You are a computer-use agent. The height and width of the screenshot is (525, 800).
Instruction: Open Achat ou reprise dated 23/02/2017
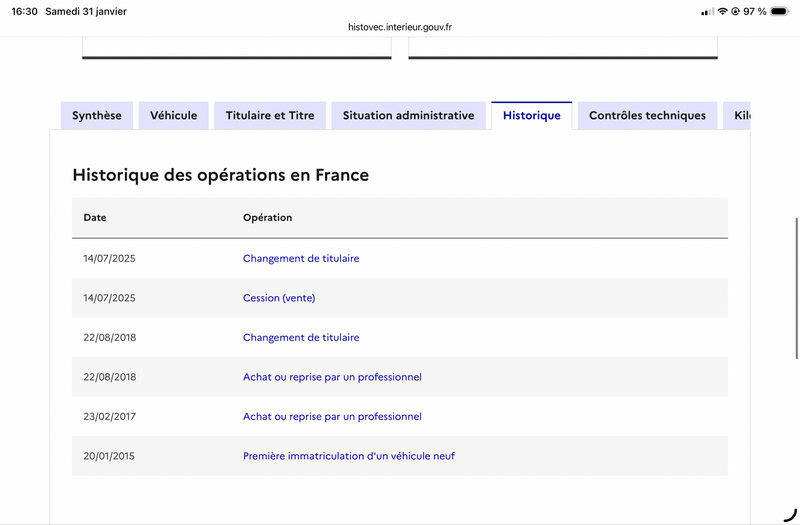pyautogui.click(x=332, y=417)
